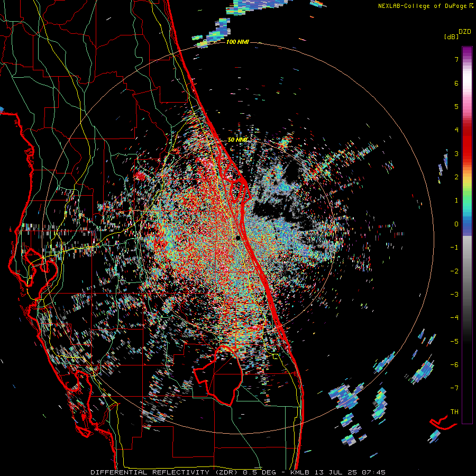
Task: Click the color scale value -4
Action: click(454, 318)
